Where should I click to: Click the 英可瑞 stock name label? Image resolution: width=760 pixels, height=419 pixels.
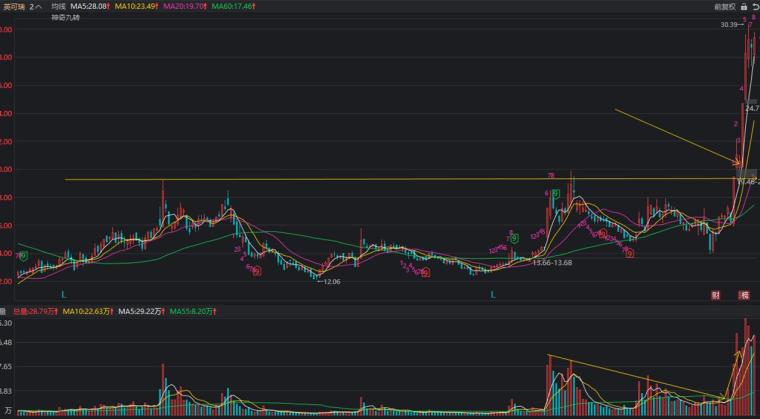pos(11,7)
